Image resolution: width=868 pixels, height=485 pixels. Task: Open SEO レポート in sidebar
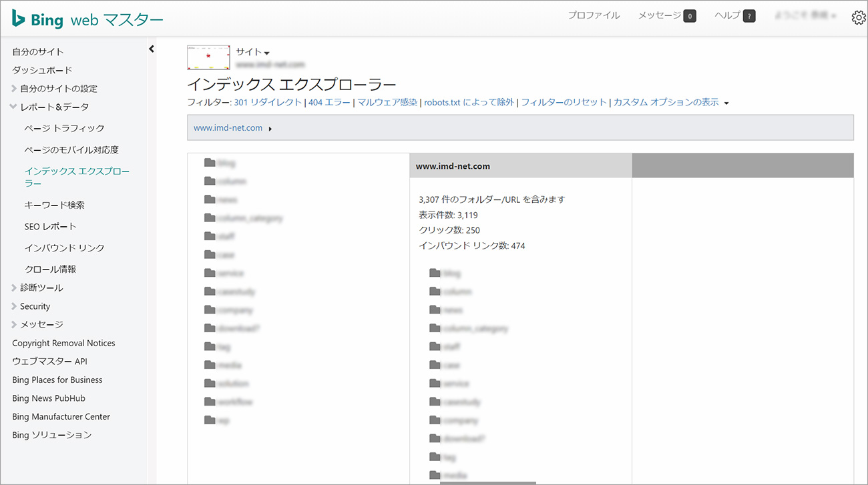[x=51, y=226]
